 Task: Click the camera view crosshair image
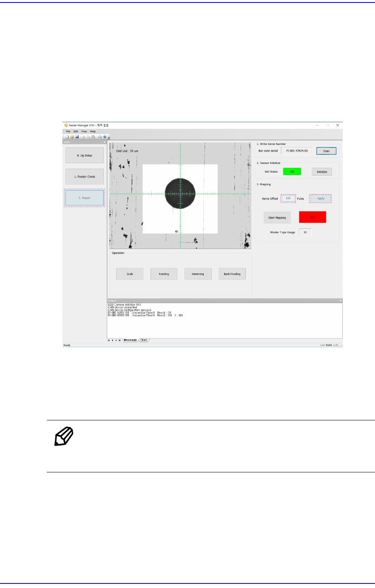pos(180,195)
